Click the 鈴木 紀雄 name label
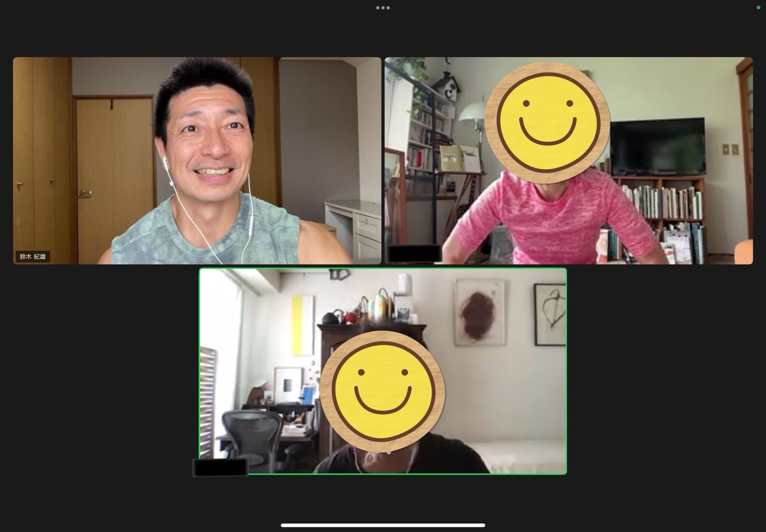The image size is (766, 532). click(33, 256)
